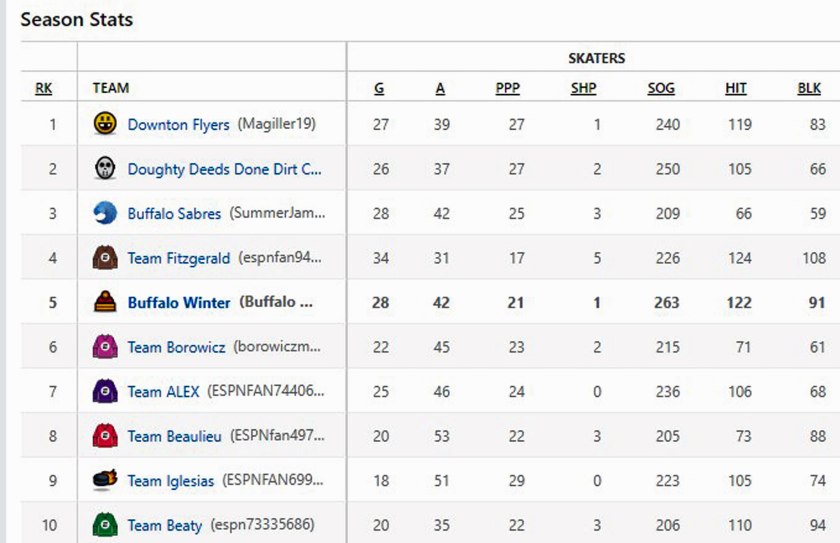Open the Buffalo Winter team link
840x543 pixels.
coord(179,303)
